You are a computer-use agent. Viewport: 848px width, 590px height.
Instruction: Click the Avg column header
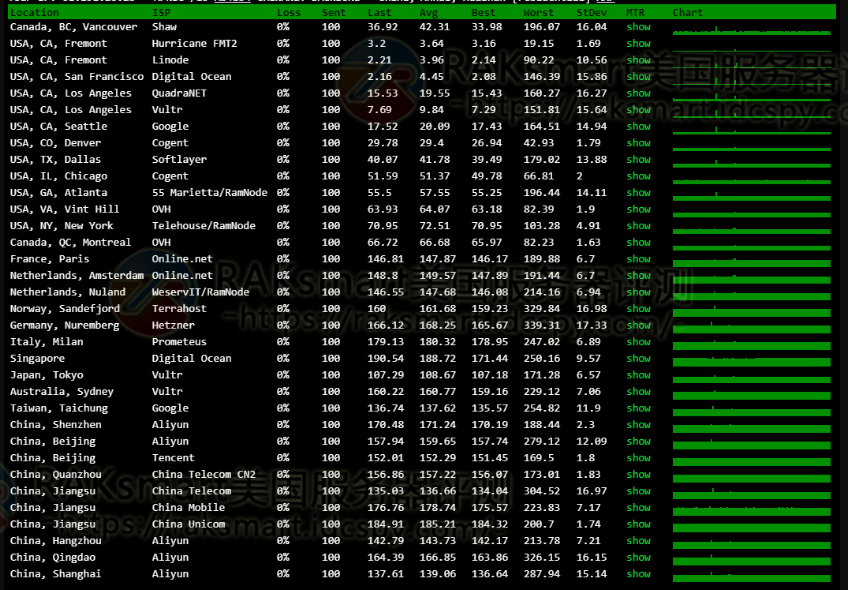pos(428,12)
